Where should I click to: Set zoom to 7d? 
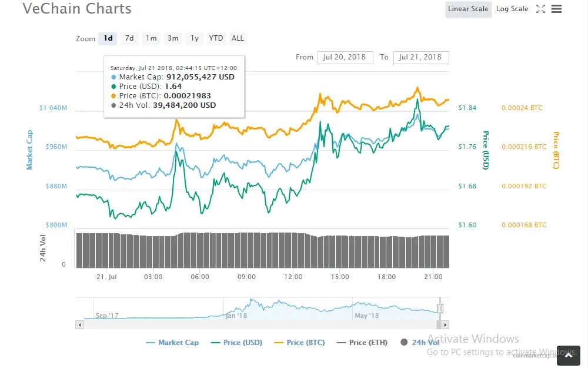pos(129,38)
